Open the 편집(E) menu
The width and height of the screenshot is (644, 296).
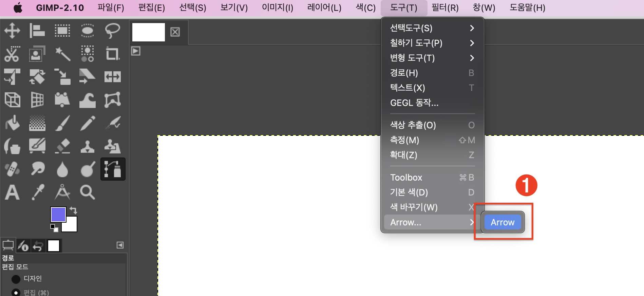click(x=152, y=7)
